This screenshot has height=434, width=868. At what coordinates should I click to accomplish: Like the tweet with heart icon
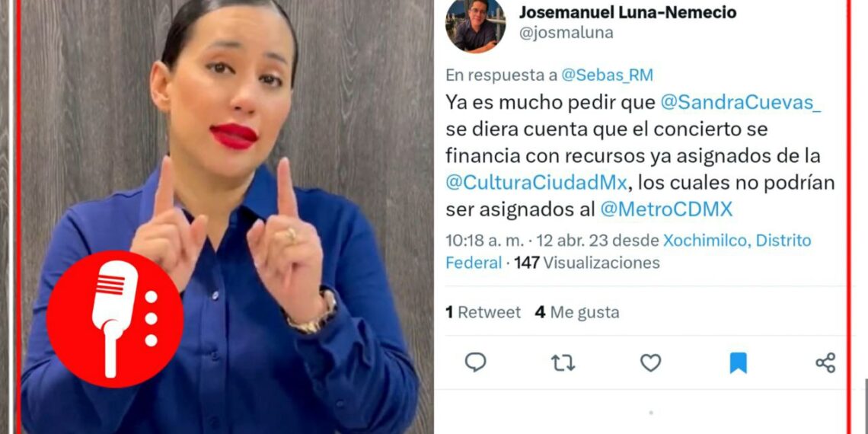[650, 363]
